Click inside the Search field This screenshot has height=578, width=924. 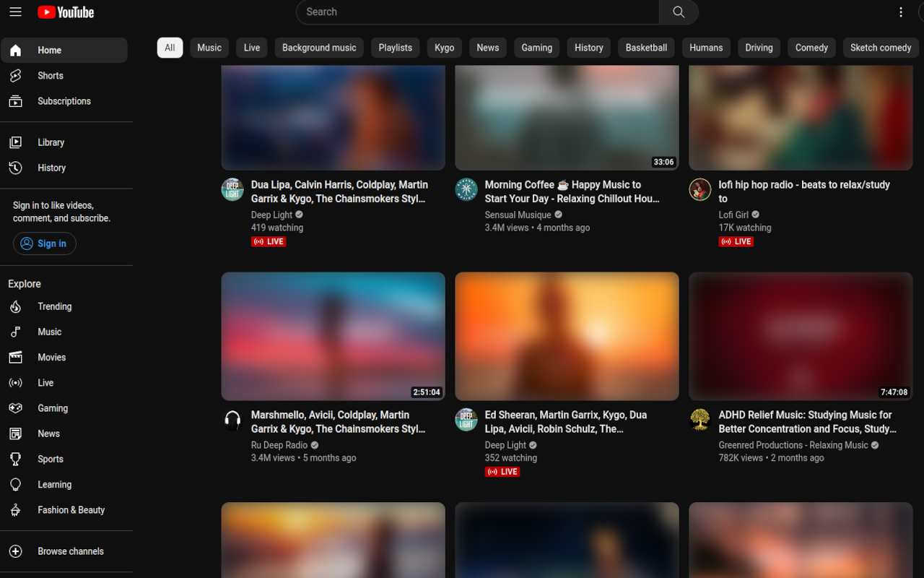pos(476,12)
